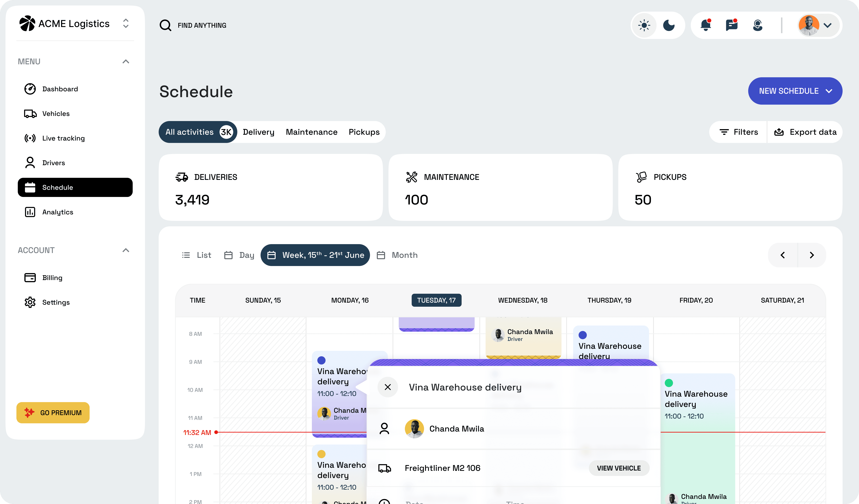Click the 11:32 AM current time marker
Image resolution: width=859 pixels, height=504 pixels.
point(197,432)
